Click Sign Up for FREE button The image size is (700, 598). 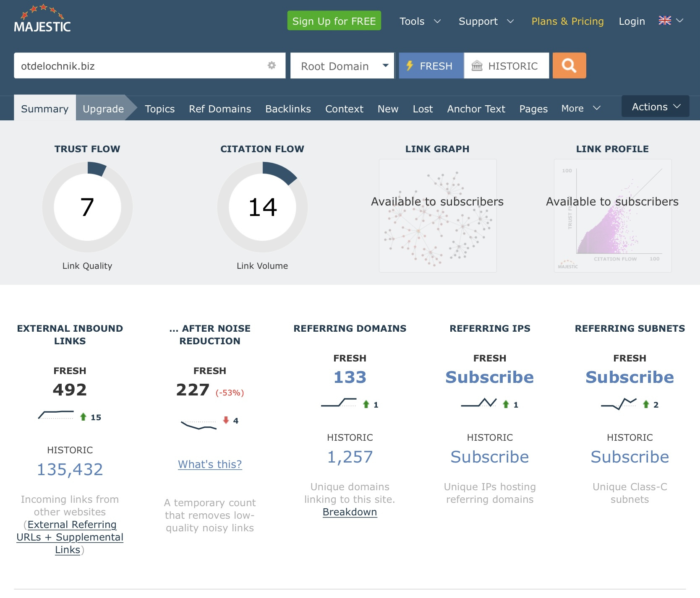[x=334, y=21]
